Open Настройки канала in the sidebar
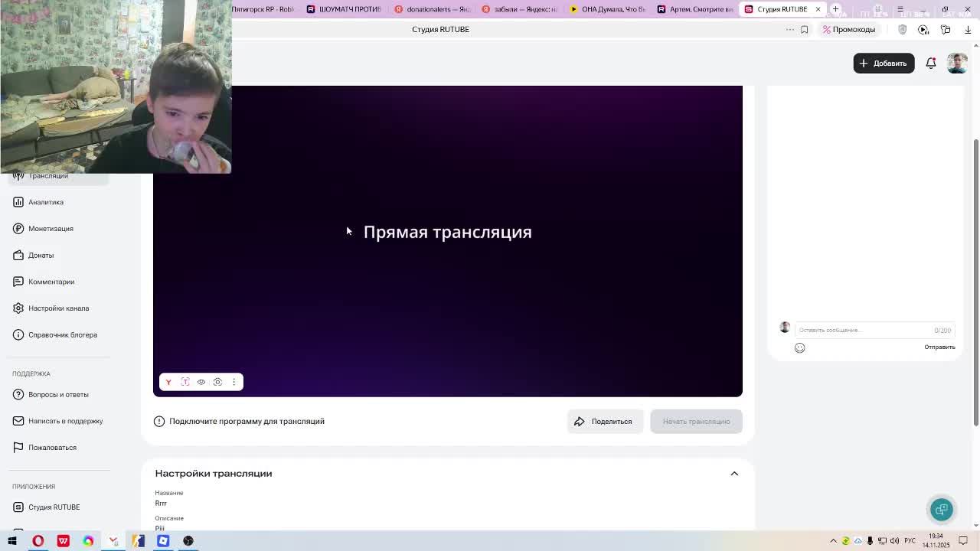The image size is (980, 551). (x=58, y=308)
